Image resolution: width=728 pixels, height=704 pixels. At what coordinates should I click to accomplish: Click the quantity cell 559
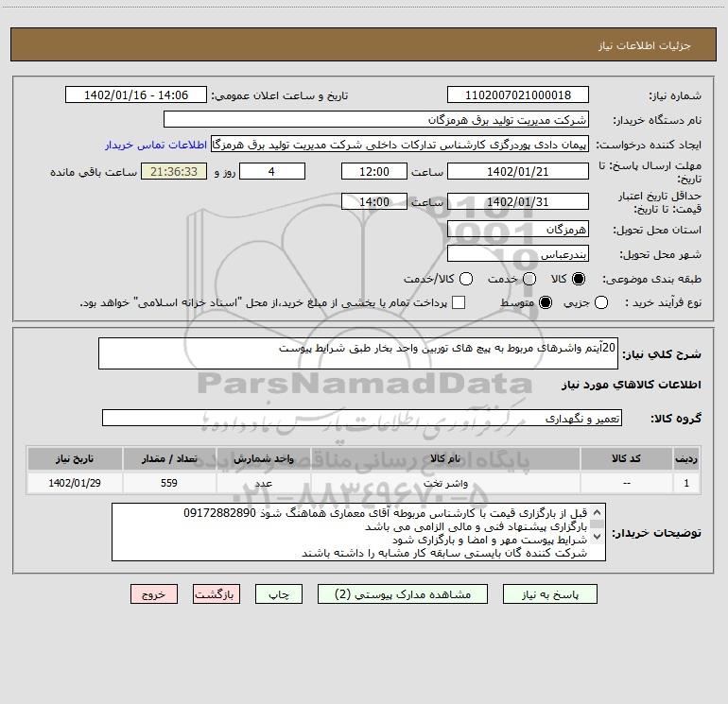pos(169,483)
